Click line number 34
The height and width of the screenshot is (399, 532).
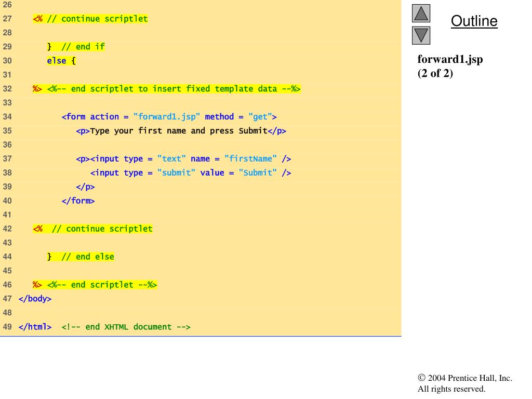click(7, 117)
